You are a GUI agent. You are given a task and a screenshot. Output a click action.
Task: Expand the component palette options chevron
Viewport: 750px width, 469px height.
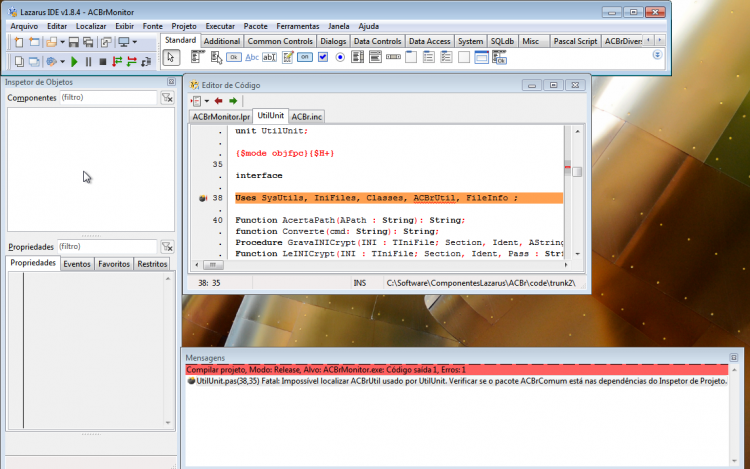657,55
